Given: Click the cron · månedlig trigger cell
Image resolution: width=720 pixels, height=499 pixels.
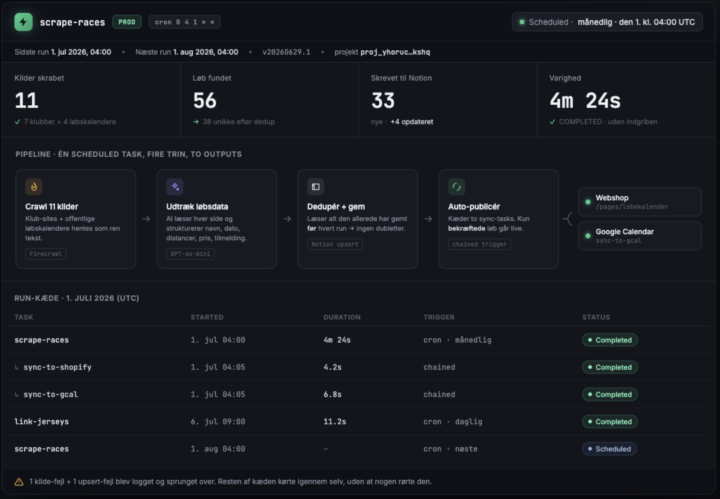Looking at the screenshot, I should pyautogui.click(x=457, y=340).
